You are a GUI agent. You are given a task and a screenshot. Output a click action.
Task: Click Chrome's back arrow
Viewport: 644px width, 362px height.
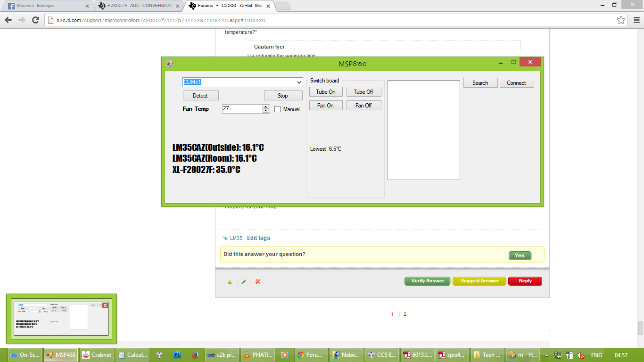click(x=8, y=20)
